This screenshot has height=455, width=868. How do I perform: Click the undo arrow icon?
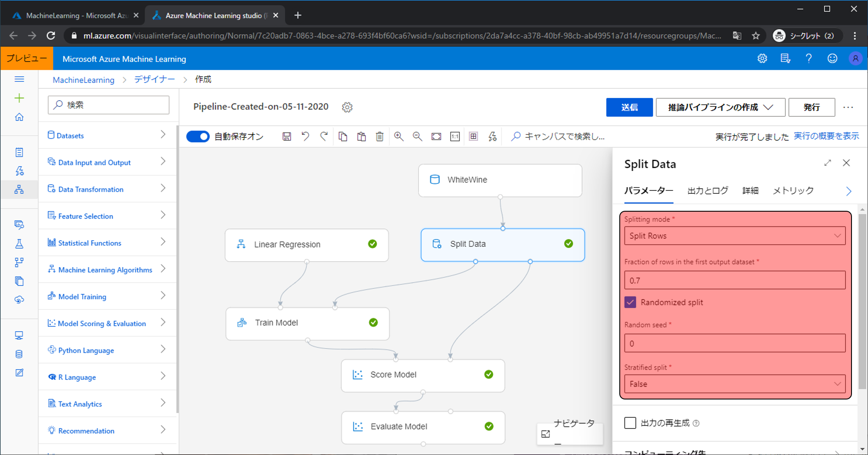(306, 137)
